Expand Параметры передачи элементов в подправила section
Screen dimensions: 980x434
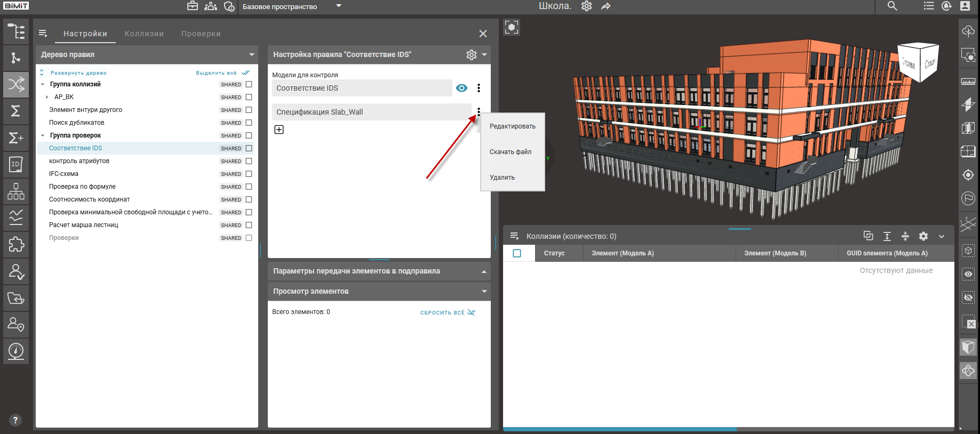(484, 271)
